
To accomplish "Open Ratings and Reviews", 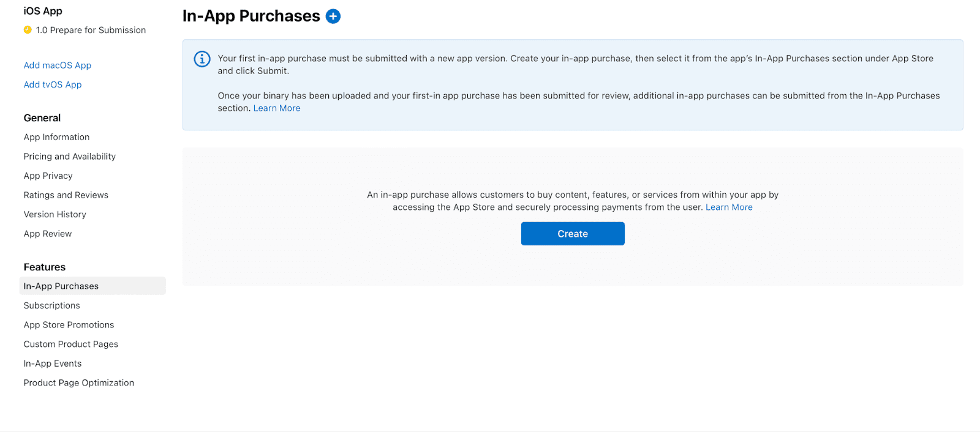I will 66,195.
